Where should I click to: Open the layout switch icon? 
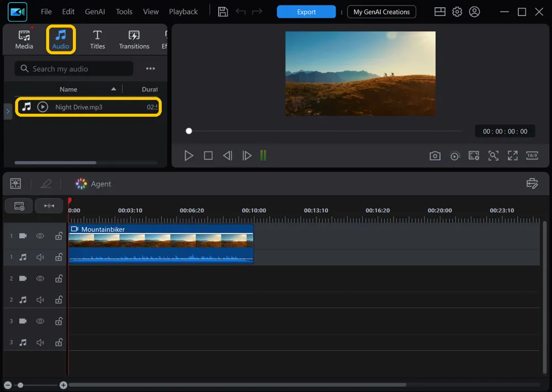(x=440, y=12)
